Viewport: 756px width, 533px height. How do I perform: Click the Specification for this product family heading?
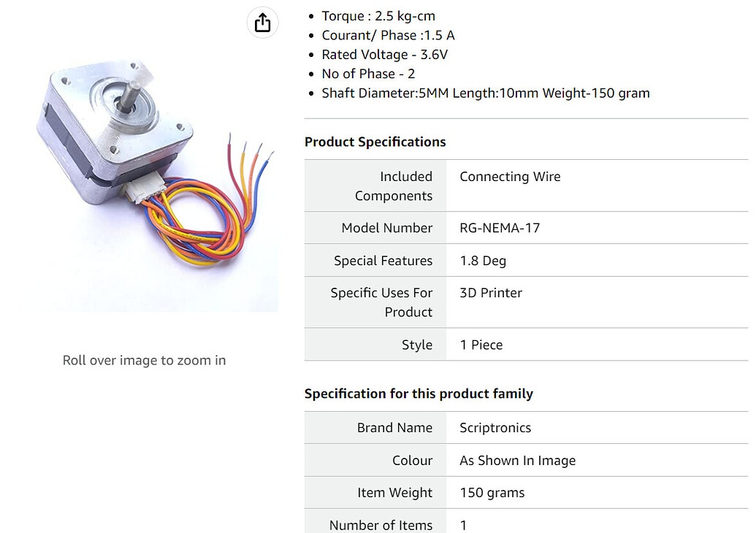(419, 394)
